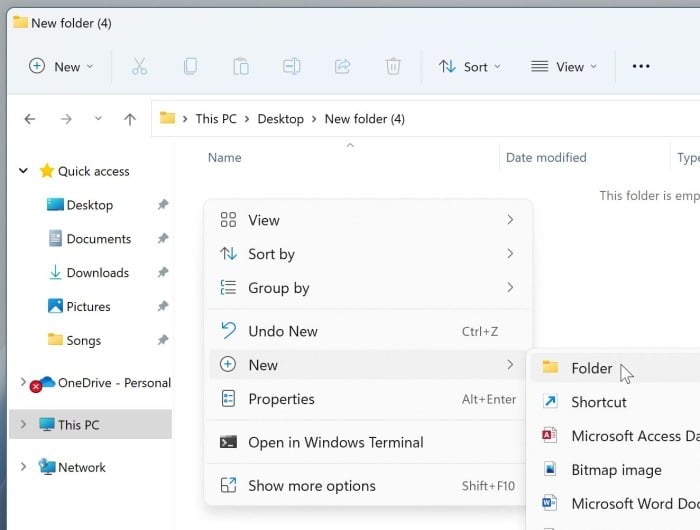Click the pin icon beside Songs
This screenshot has height=530, width=700.
click(x=162, y=340)
